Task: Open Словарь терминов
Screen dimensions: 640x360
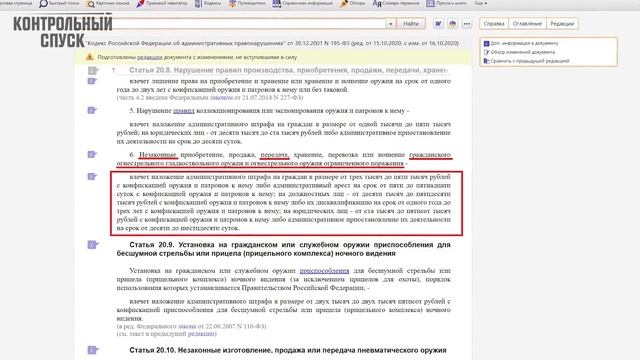Action: [396, 3]
